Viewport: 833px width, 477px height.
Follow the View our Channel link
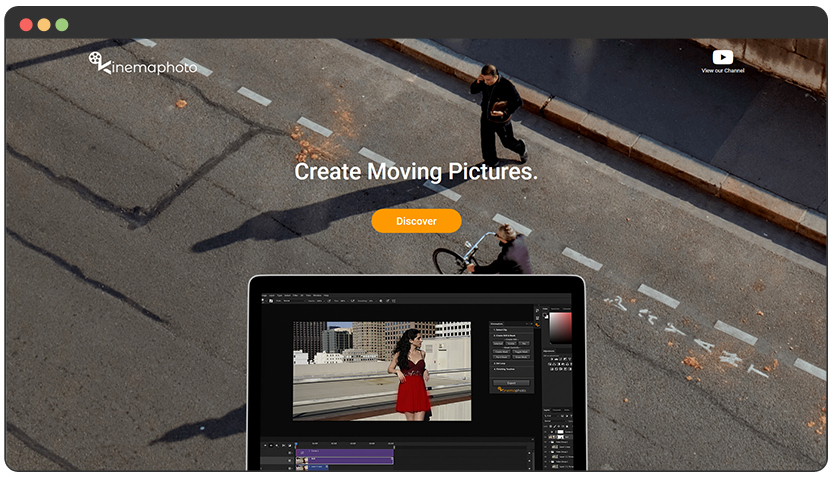point(722,71)
